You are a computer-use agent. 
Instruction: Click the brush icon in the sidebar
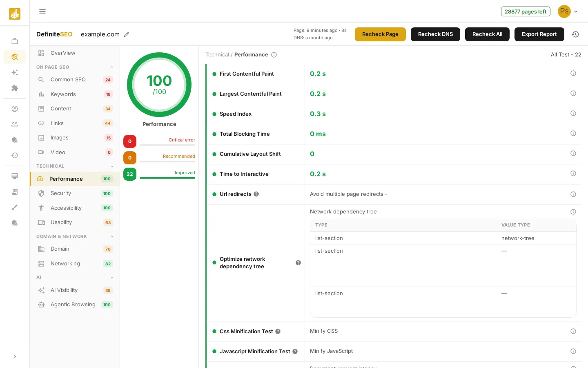(x=15, y=207)
